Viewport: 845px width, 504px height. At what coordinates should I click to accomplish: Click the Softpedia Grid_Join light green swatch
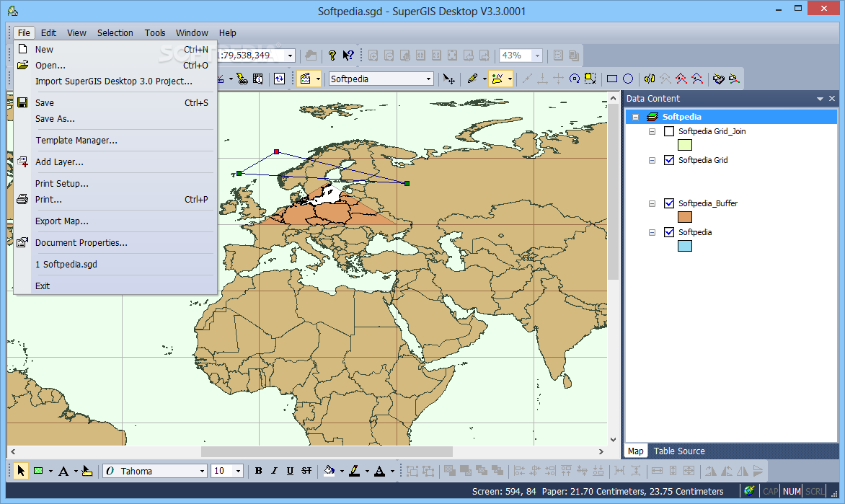click(684, 145)
